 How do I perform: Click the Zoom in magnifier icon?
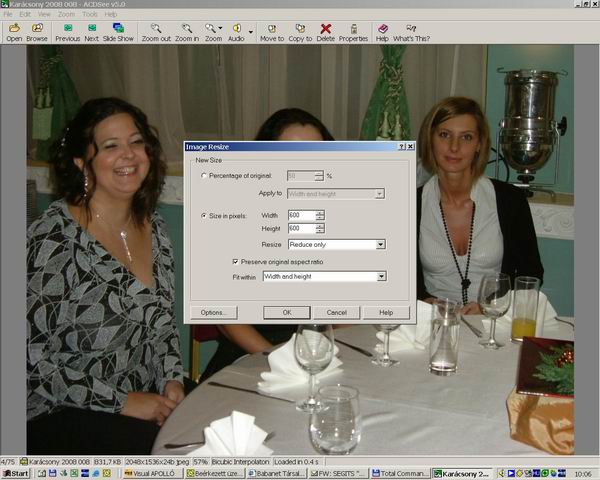(x=186, y=32)
